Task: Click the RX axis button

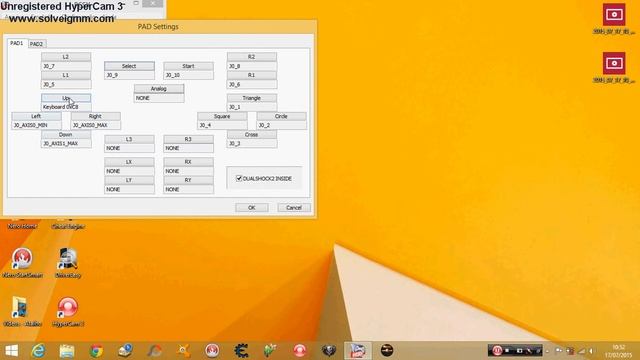Action: 188,162
